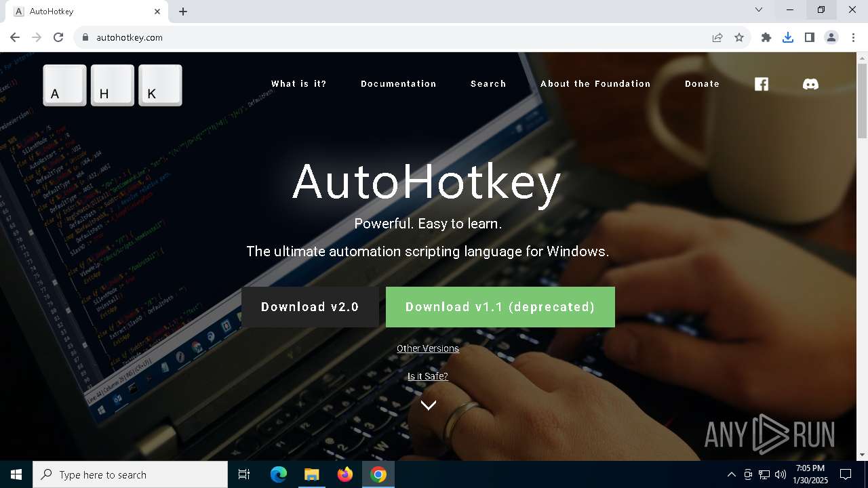
Task: Open the What is it? menu item
Action: click(x=299, y=84)
